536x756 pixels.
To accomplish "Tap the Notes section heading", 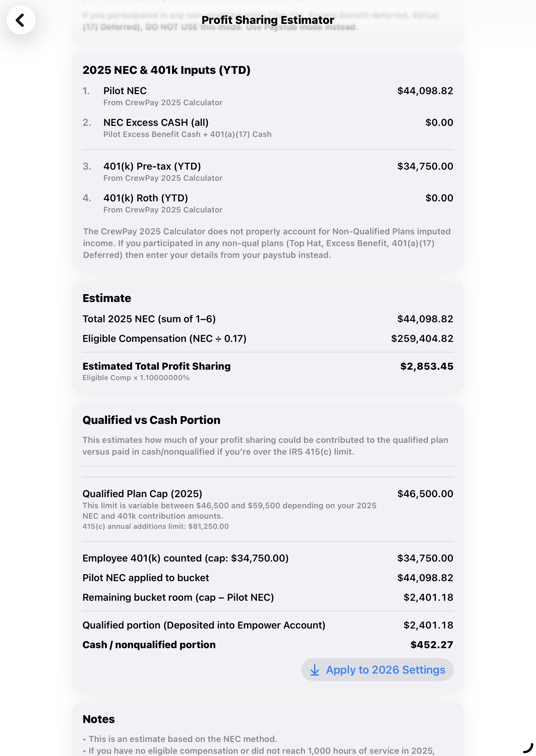I will tap(98, 719).
